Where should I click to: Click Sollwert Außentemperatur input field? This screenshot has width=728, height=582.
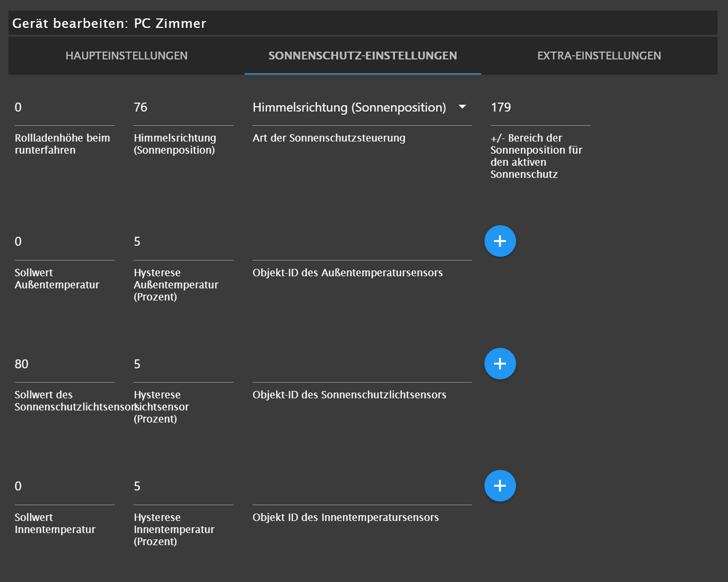[x=64, y=242]
